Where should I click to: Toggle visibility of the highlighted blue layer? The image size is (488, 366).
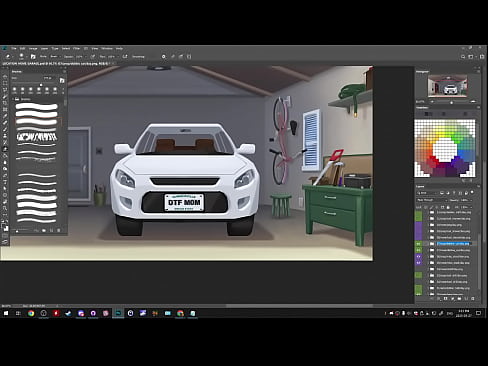[419, 244]
